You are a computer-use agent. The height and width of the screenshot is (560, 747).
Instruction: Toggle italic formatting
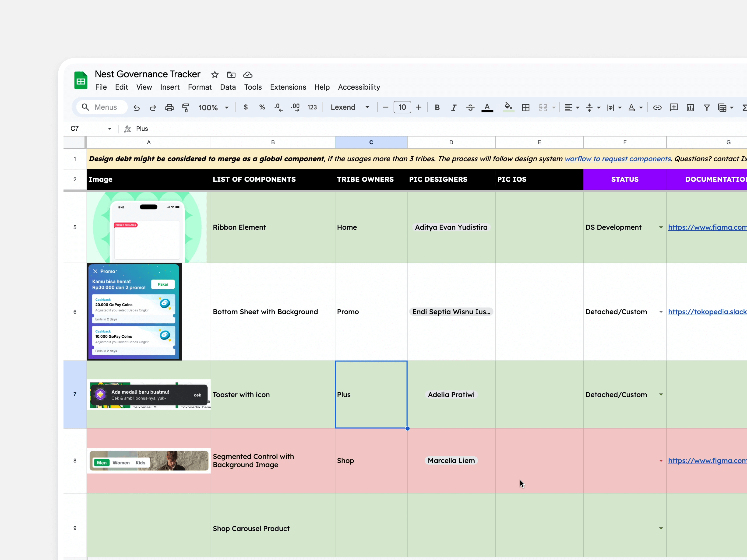pos(454,107)
